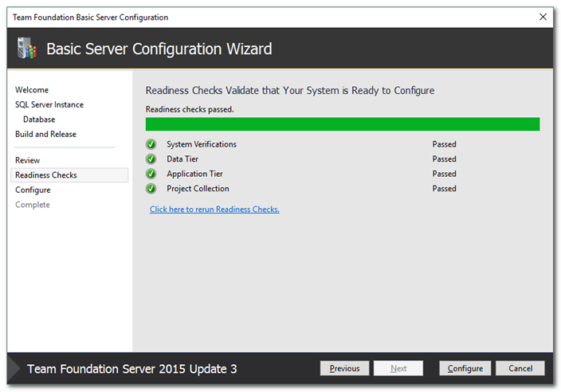This screenshot has width=561, height=392.
Task: Click the Application Tier green check icon
Action: (x=151, y=174)
